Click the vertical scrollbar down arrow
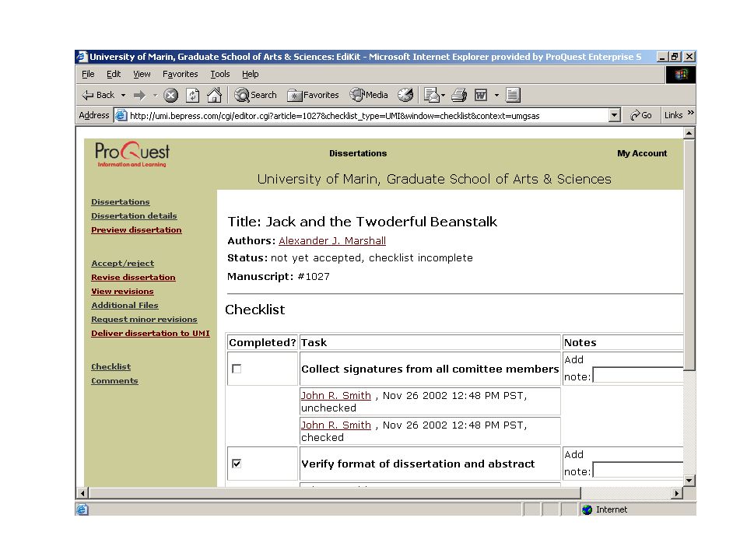 click(x=689, y=481)
